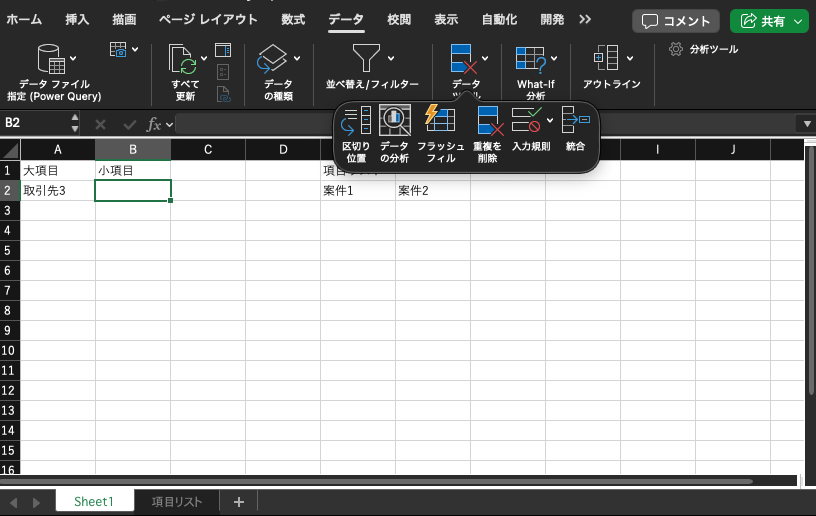
Task: Click the 区切り位置 (Text to Columns) icon
Action: pyautogui.click(x=356, y=122)
